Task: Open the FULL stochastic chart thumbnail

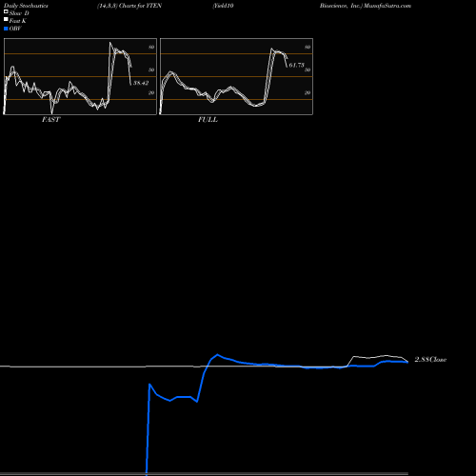Action: [x=236, y=76]
